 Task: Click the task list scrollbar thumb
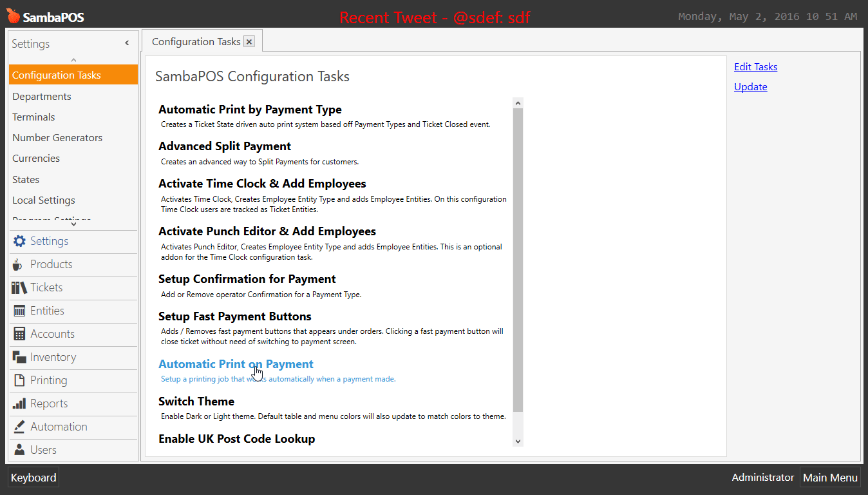[518, 260]
